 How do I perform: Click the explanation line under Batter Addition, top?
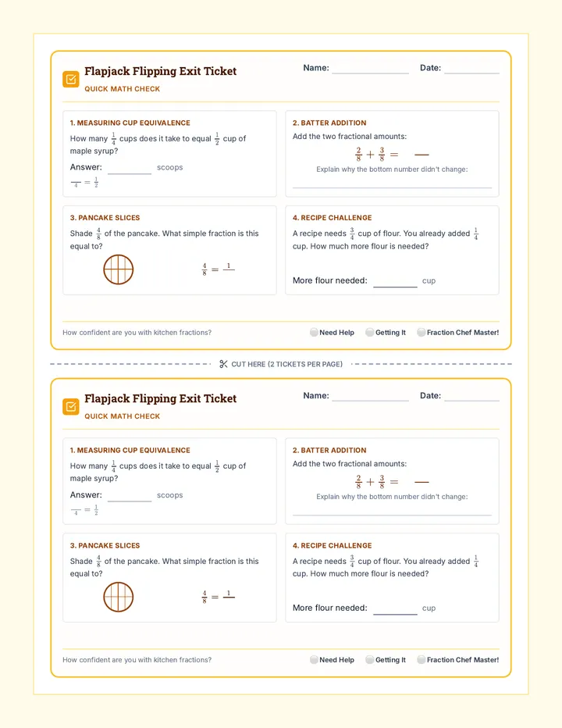(x=392, y=183)
